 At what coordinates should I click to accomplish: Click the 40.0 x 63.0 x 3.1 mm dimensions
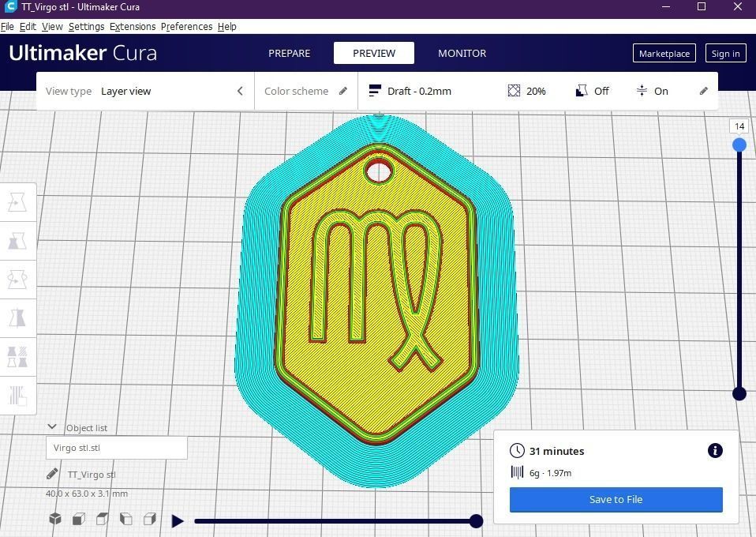(87, 494)
